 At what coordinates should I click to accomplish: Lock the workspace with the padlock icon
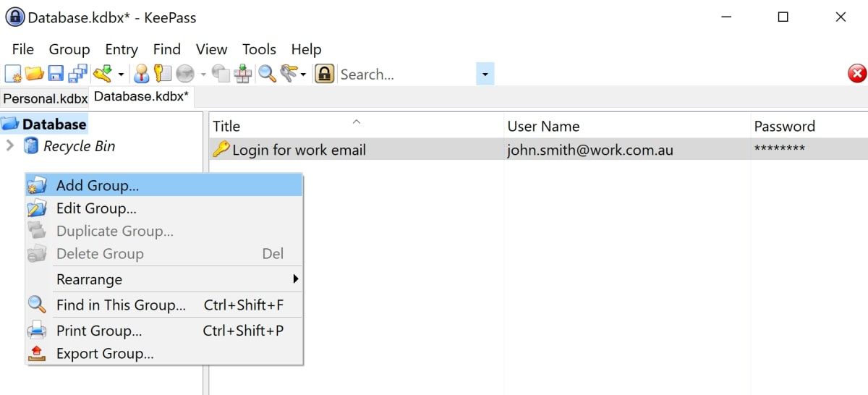click(325, 74)
